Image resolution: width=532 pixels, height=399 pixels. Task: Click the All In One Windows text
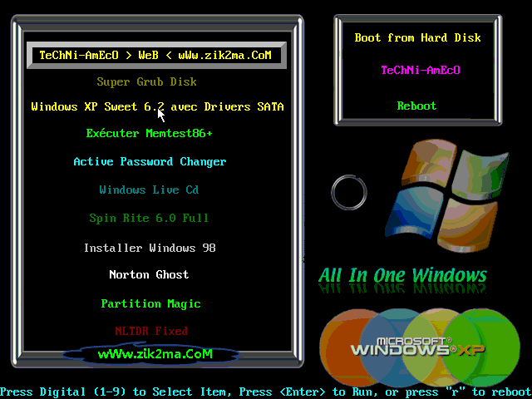coord(402,275)
